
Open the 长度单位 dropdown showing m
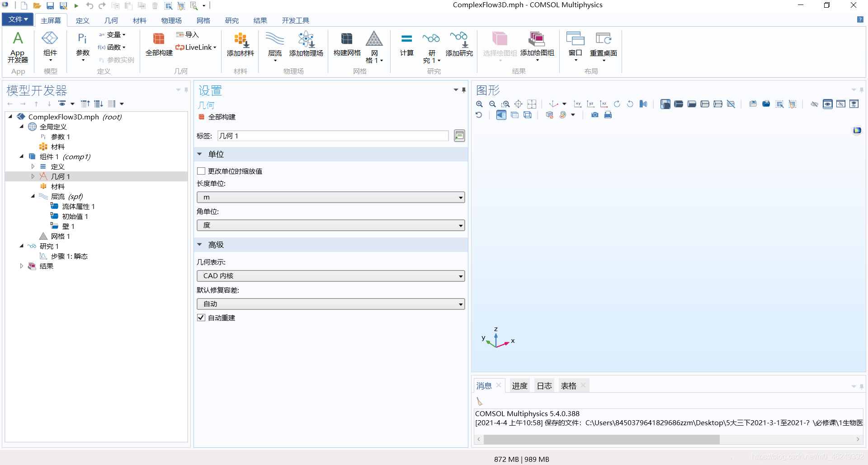[330, 197]
